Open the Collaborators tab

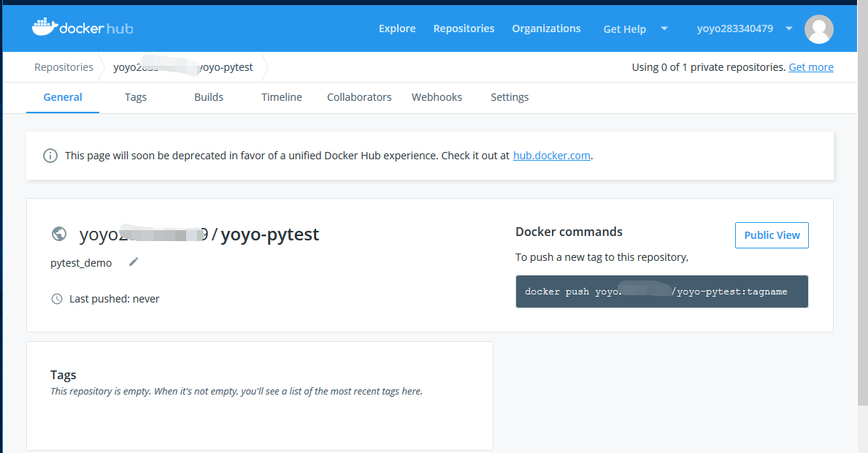[x=359, y=97]
